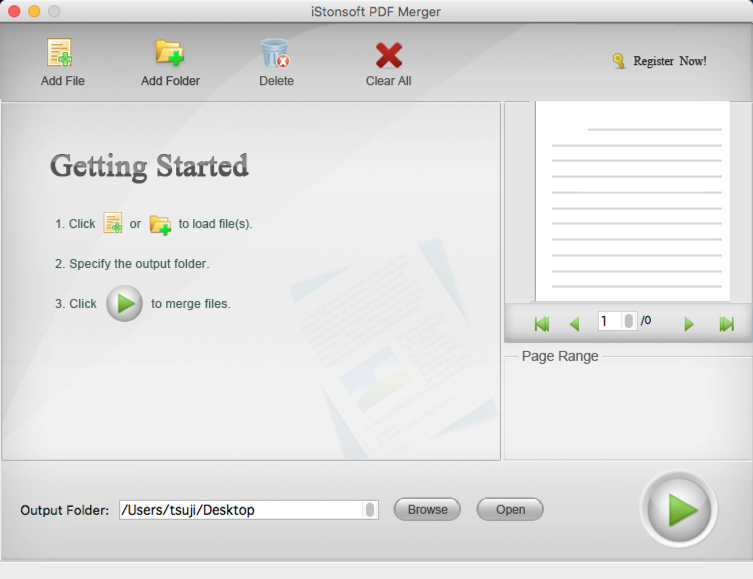753x579 pixels.
Task: Click the Getting Started heading
Action: coord(149,167)
